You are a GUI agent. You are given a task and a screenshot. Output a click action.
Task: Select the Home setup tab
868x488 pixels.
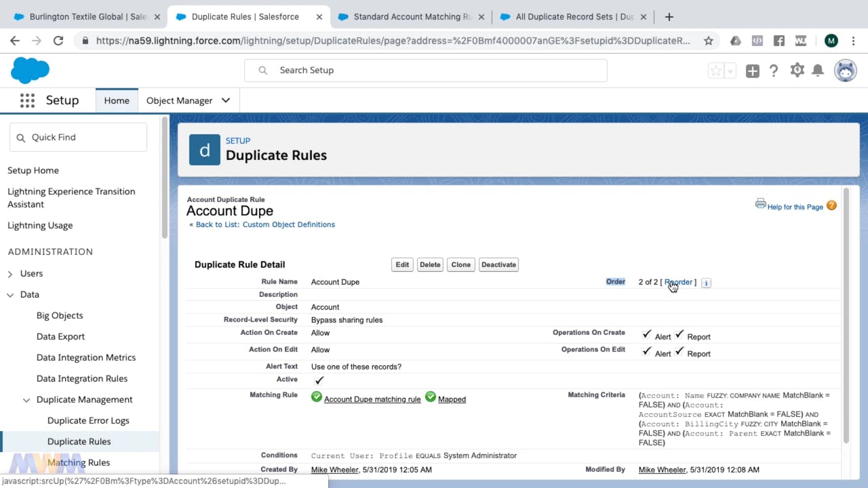point(117,100)
